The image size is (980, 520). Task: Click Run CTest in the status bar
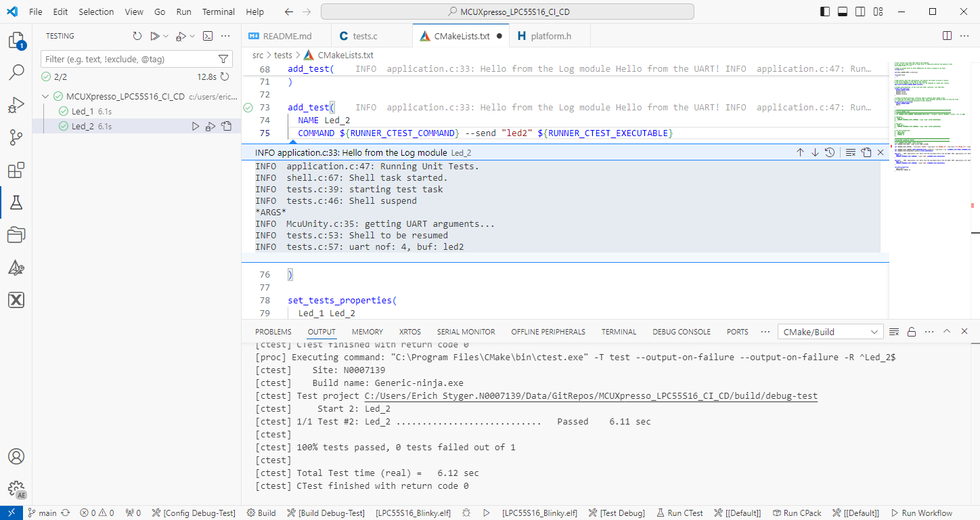pos(679,513)
